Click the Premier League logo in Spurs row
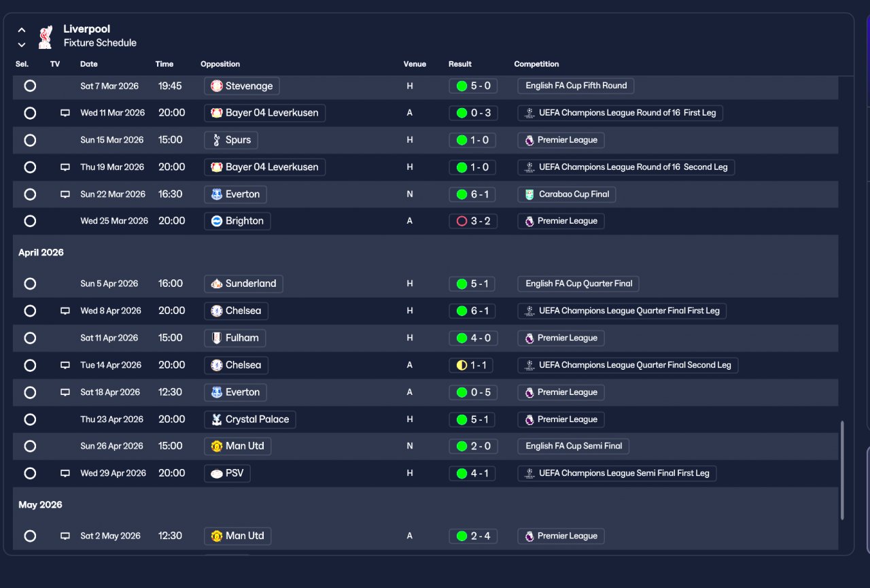Viewport: 870px width, 588px height. 529,140
